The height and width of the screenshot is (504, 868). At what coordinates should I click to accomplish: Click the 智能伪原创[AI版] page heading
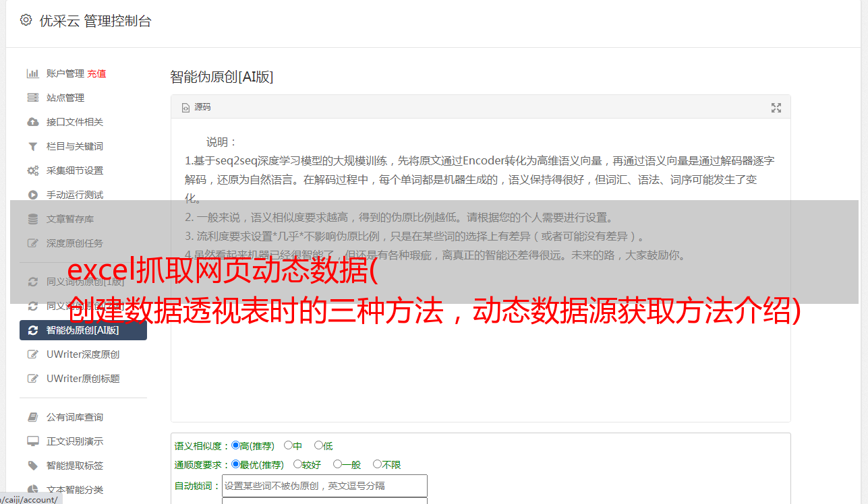point(222,77)
